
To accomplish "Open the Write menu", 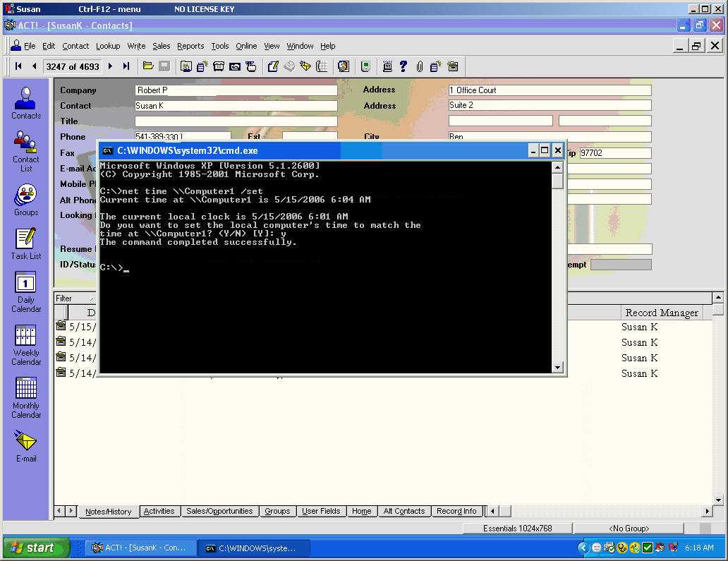I will (x=136, y=46).
